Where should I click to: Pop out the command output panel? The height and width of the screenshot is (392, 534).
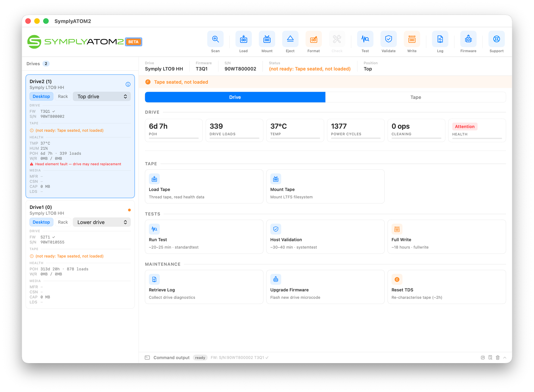pyautogui.click(x=483, y=358)
